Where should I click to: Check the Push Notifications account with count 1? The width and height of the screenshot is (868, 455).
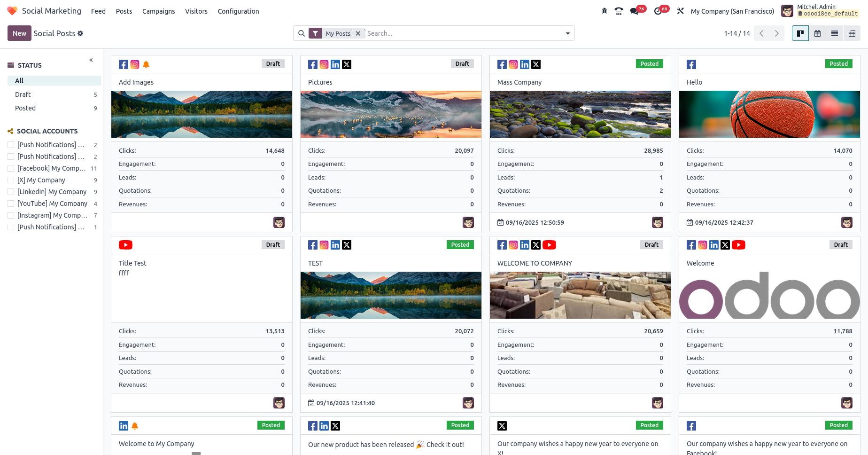[x=11, y=227]
